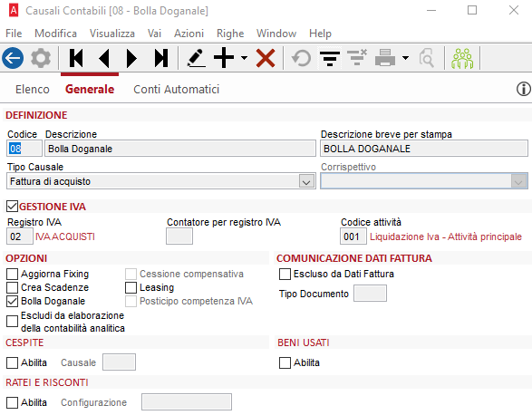Click the Cespite Causale field

coord(119,362)
